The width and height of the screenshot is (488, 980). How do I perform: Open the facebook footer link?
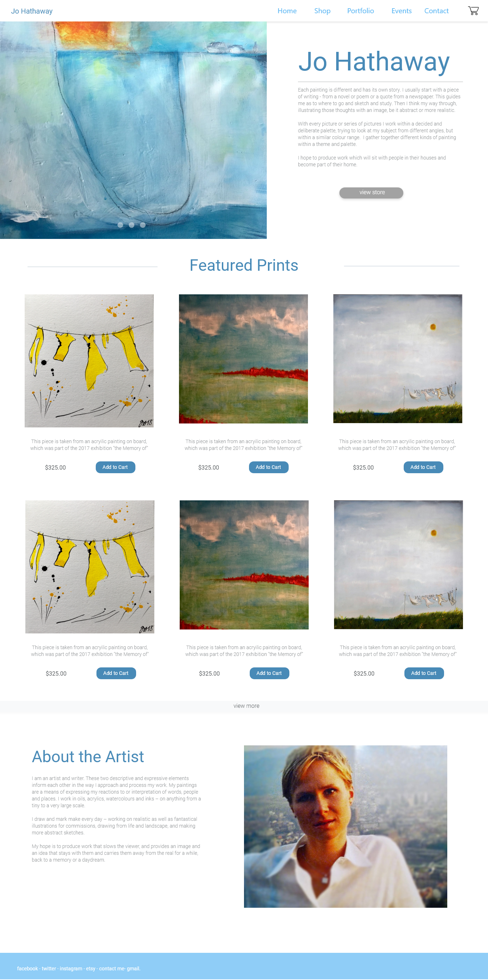[x=28, y=969]
